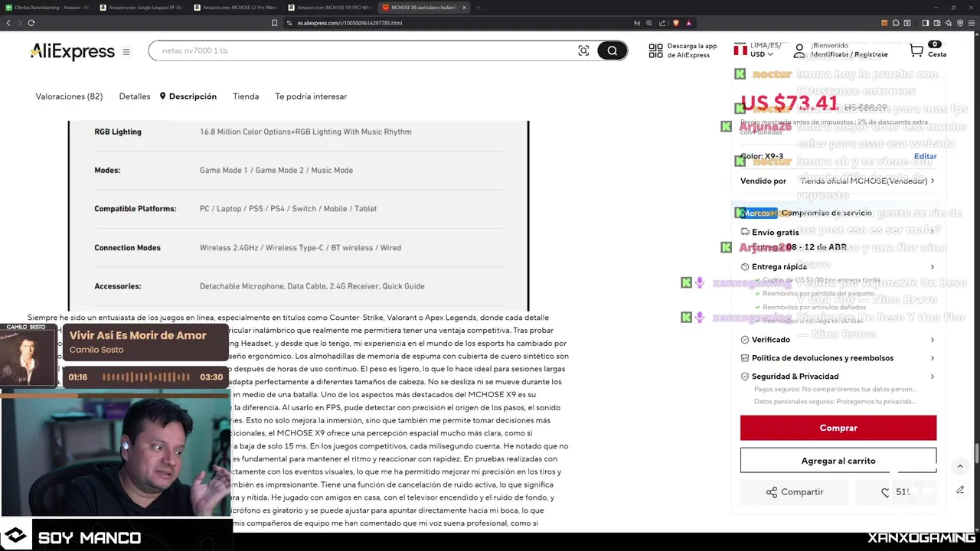
Task: Switch to Ofertas XanxoGaming browser tab
Action: point(47,8)
